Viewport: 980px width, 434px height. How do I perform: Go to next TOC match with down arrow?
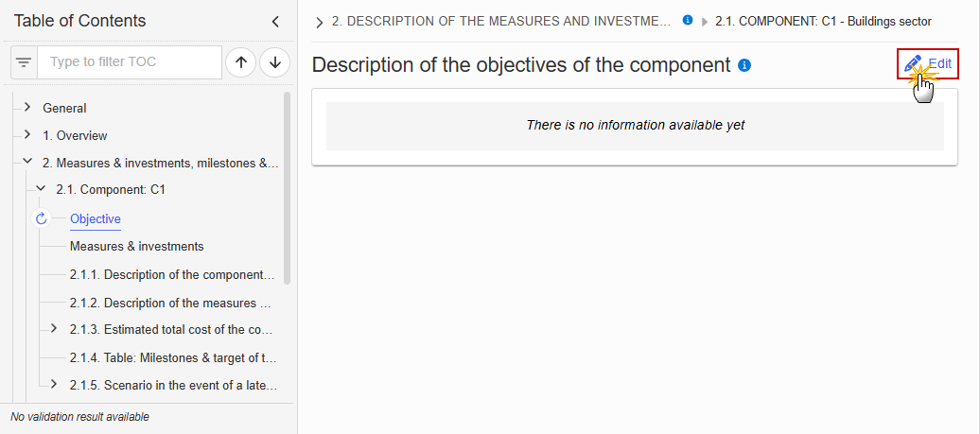coord(275,62)
